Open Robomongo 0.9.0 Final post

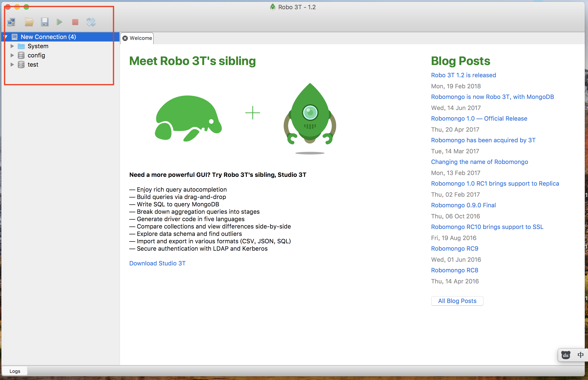(463, 205)
